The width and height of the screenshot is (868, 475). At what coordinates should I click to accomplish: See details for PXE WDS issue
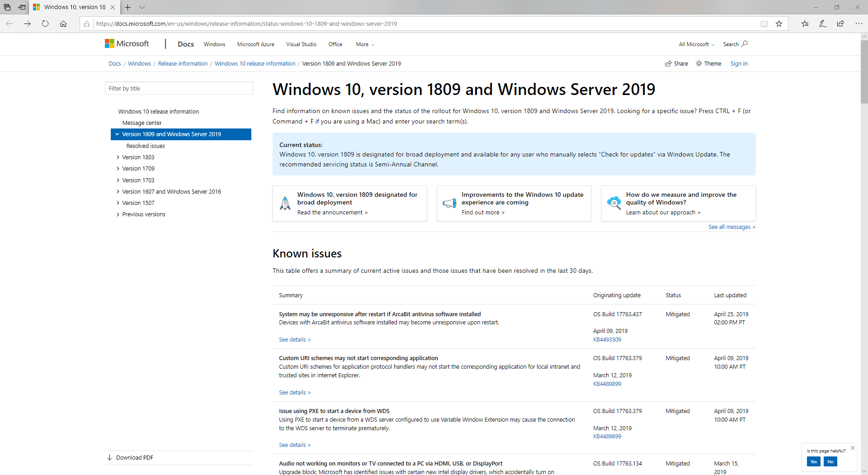pos(295,445)
